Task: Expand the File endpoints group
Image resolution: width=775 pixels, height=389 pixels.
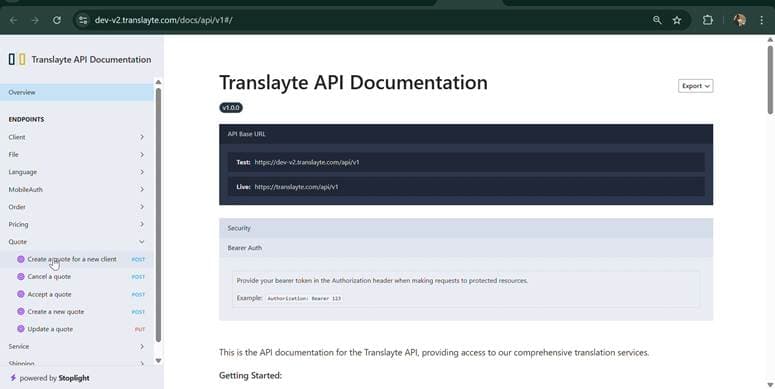Action: (x=77, y=155)
